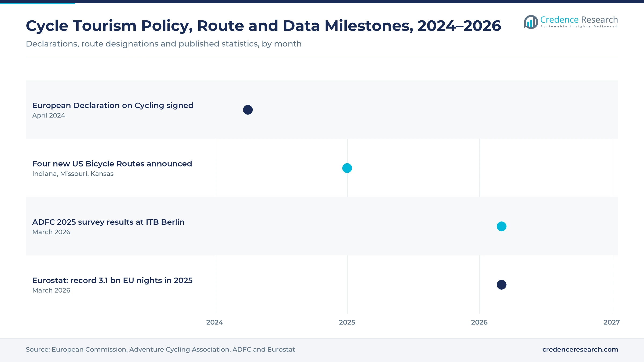Viewport: 644px width, 362px height.
Task: Select the ADFC survey results cyan dot
Action: (501, 226)
